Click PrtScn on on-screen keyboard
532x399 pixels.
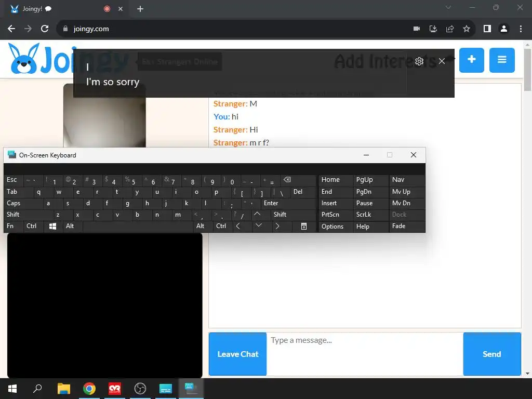click(336, 215)
